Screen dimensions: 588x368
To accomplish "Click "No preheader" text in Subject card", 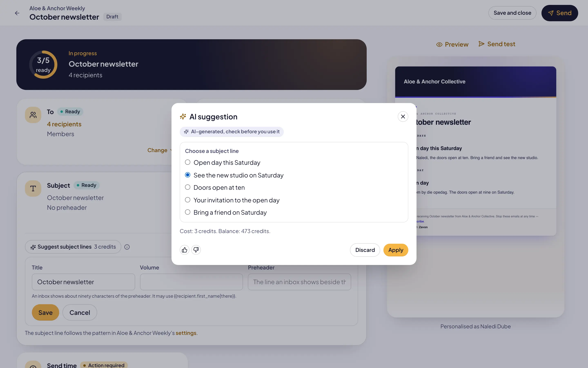I will [x=67, y=208].
